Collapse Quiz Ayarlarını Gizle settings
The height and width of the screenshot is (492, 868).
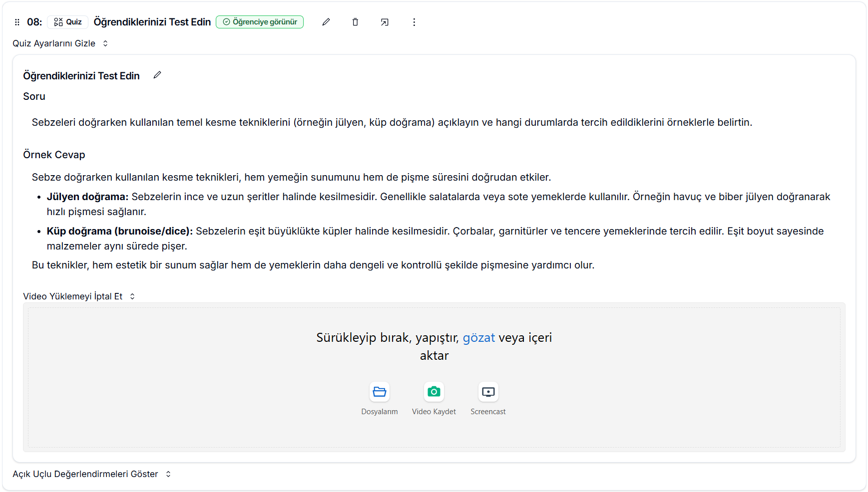pyautogui.click(x=60, y=43)
